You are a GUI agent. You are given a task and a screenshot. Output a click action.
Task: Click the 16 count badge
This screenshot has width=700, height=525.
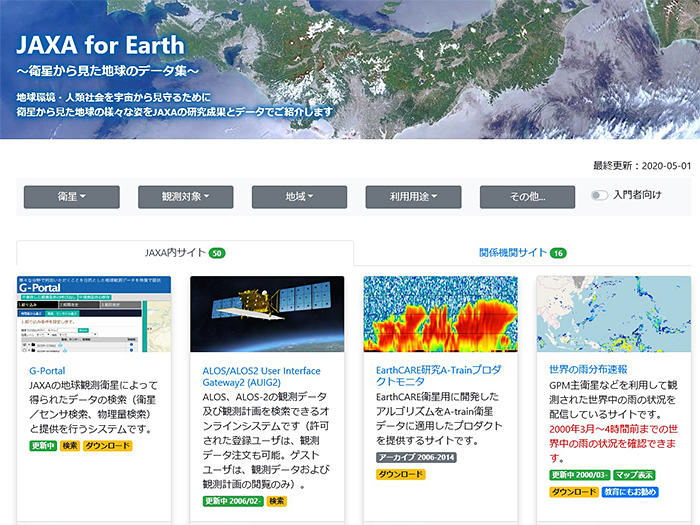558,253
